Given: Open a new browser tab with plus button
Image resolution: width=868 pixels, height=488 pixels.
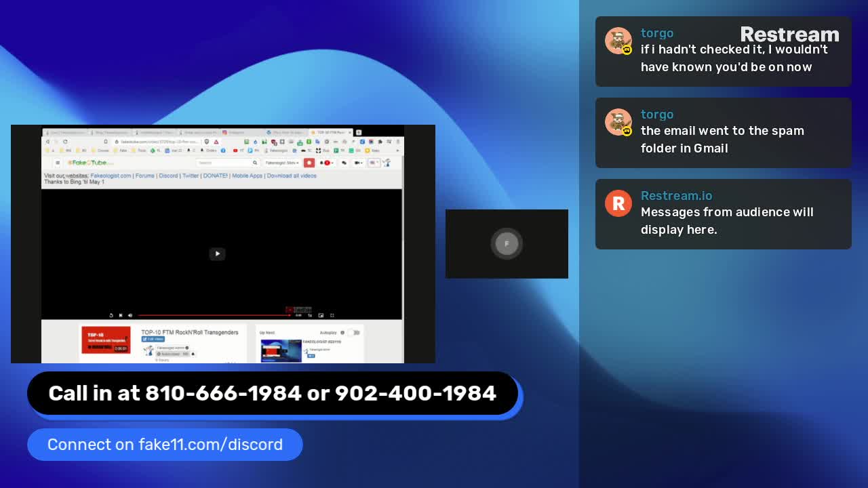Looking at the screenshot, I should pos(359,132).
